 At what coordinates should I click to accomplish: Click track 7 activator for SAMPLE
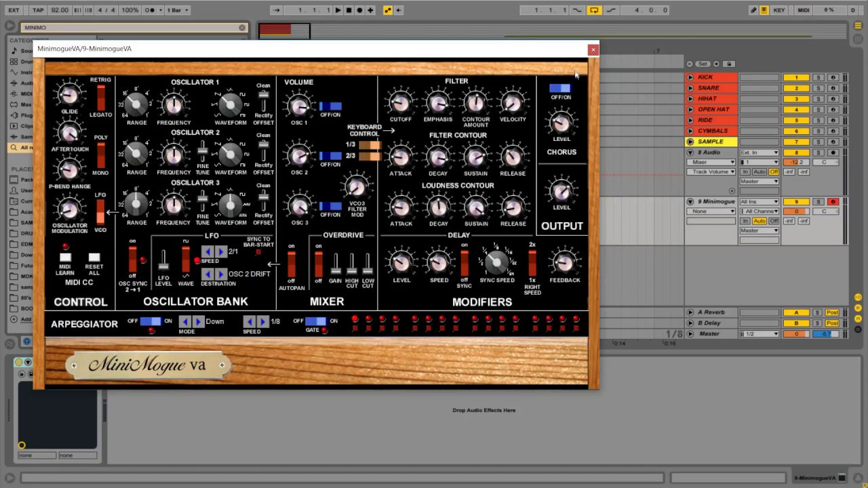tap(796, 142)
